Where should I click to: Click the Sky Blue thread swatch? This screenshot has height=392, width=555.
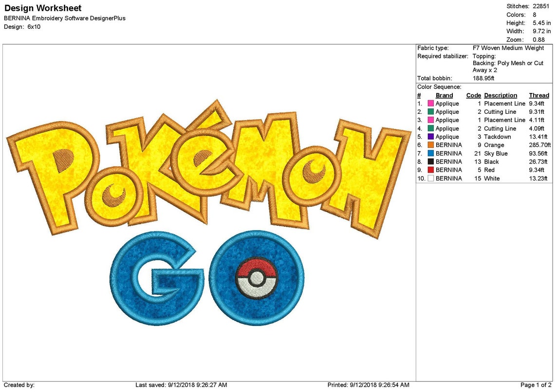(x=430, y=153)
